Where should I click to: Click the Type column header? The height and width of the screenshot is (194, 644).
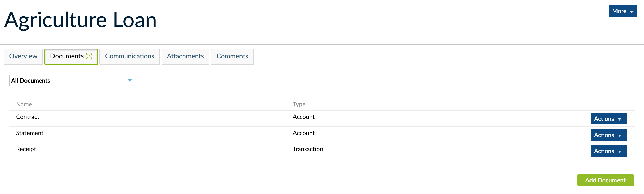[299, 104]
